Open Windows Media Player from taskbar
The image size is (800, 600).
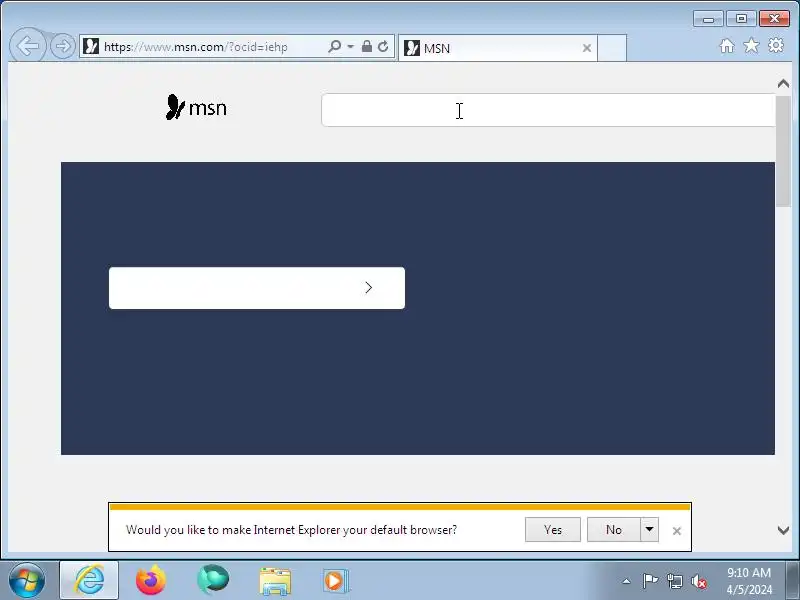pyautogui.click(x=336, y=581)
